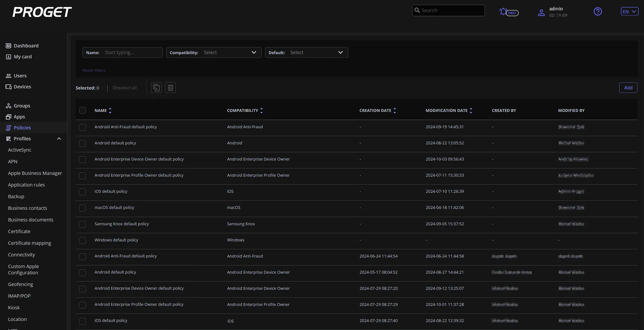Image resolution: width=644 pixels, height=330 pixels.
Task: Click the Reset filters link
Action: pos(94,70)
